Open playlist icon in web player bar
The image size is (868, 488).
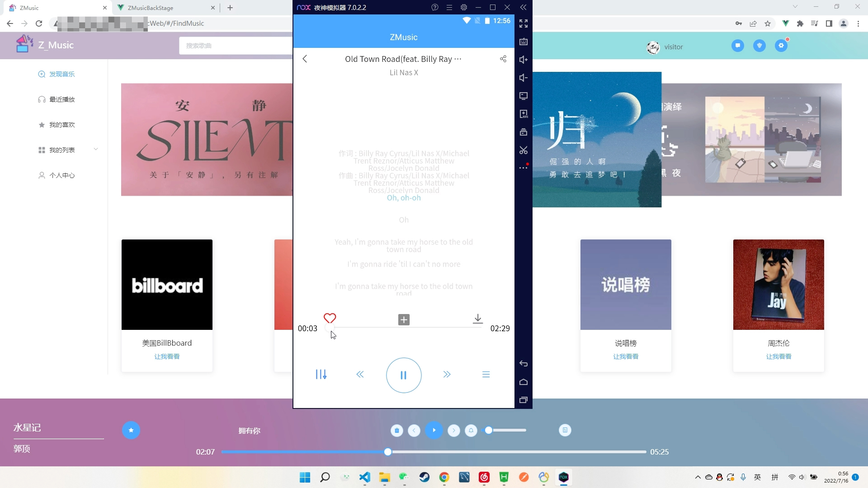click(x=565, y=430)
